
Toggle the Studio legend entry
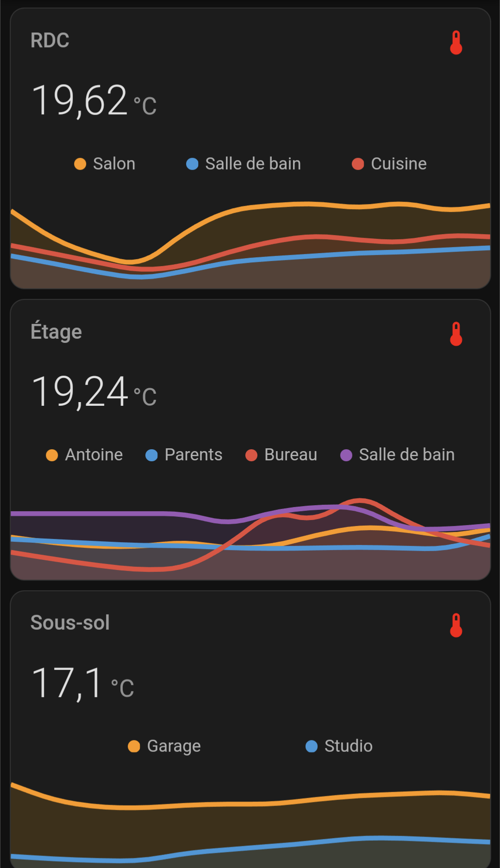coord(339,746)
